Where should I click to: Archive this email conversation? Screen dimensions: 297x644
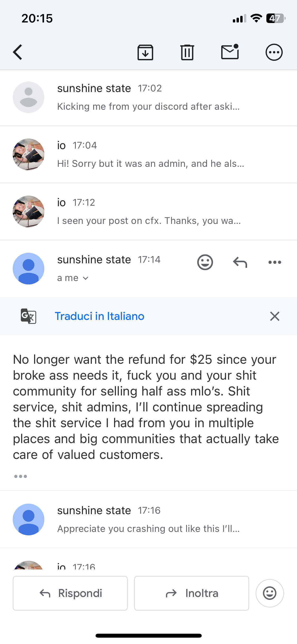145,52
